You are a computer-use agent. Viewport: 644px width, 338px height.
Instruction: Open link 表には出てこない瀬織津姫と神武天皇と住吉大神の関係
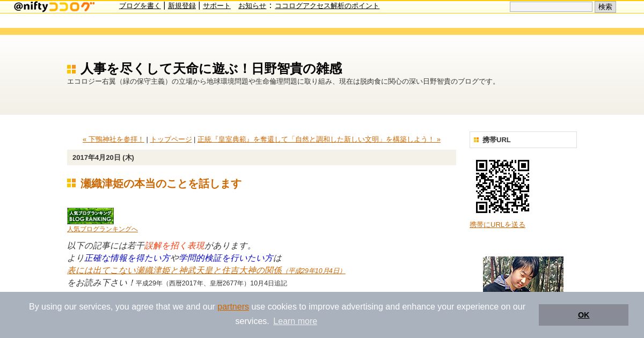[206, 270]
